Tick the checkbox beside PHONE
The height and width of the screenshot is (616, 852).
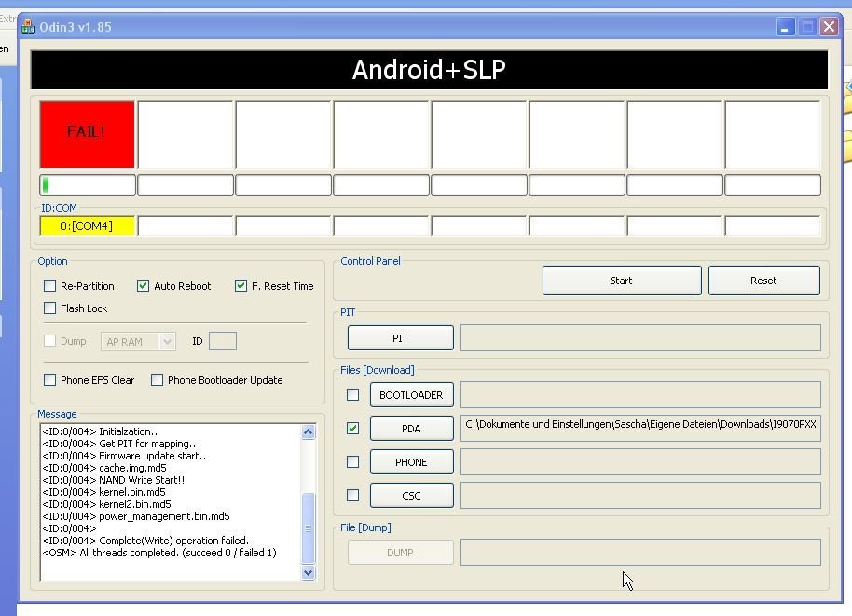352,462
